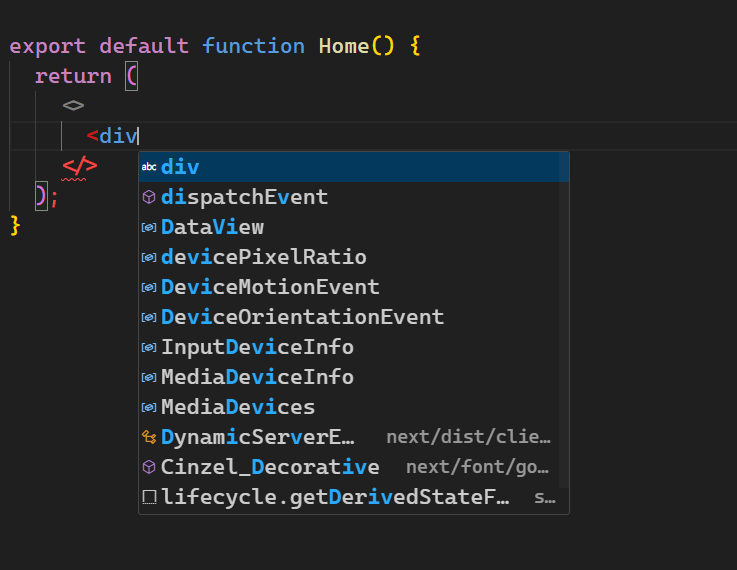The height and width of the screenshot is (570, 737).
Task: Click the opening fragment tag <>
Action: click(73, 105)
